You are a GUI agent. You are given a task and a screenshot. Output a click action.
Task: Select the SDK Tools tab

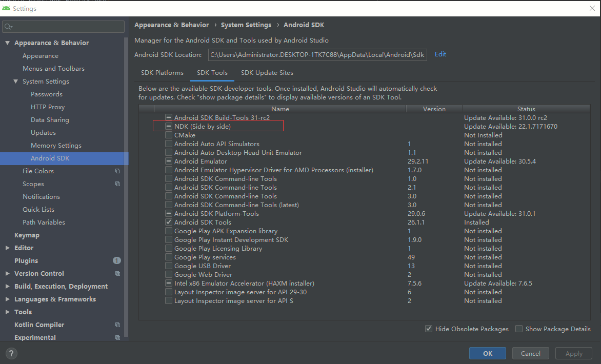coord(212,73)
